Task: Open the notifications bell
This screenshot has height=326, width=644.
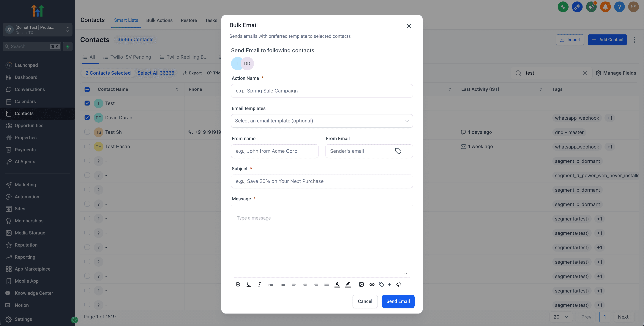Action: click(605, 7)
